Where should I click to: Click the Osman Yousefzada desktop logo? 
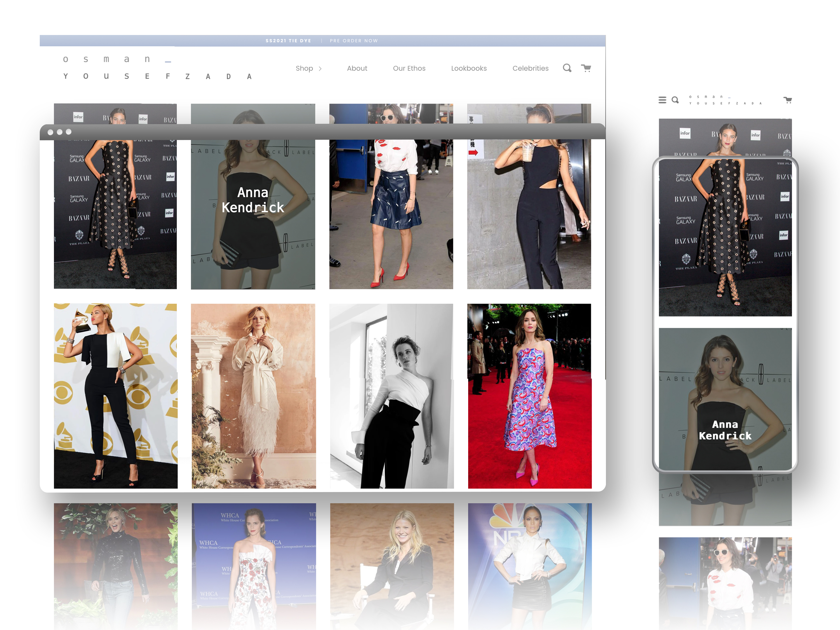click(x=157, y=68)
